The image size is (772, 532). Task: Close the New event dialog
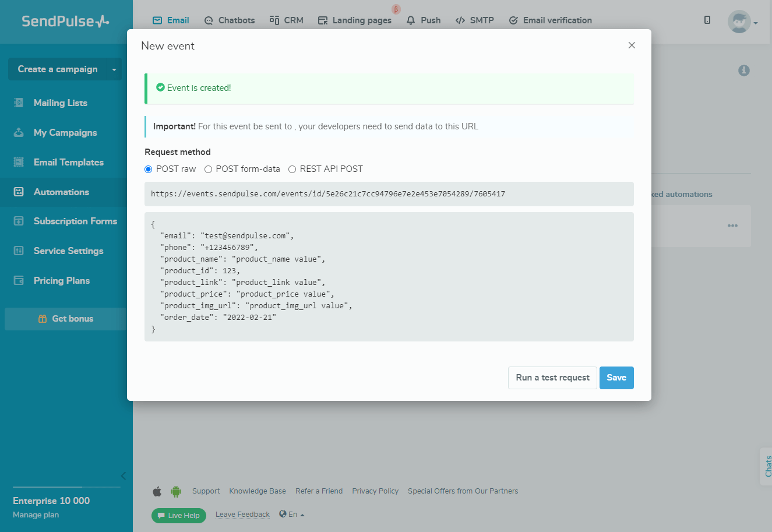(632, 45)
